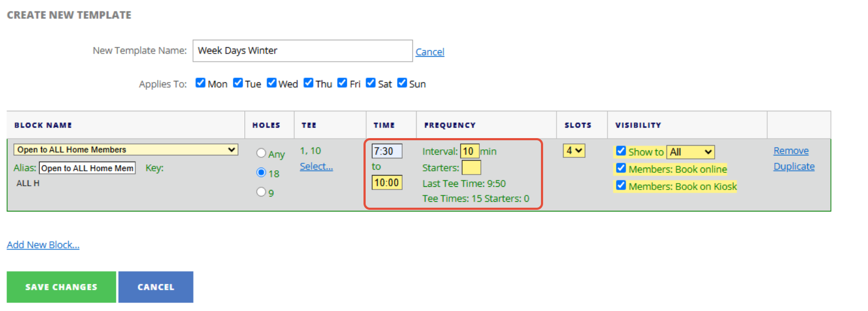Open the tee Select... link

316,166
